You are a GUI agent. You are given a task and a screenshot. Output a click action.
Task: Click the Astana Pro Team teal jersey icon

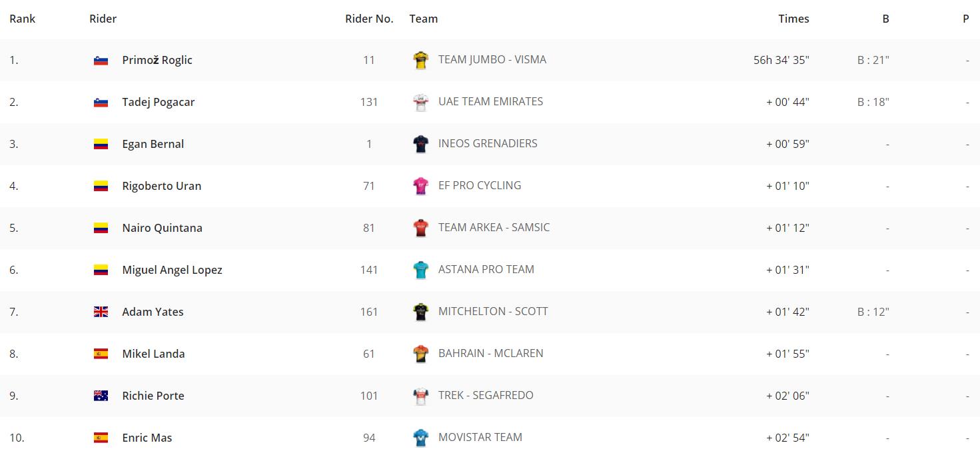click(x=420, y=270)
